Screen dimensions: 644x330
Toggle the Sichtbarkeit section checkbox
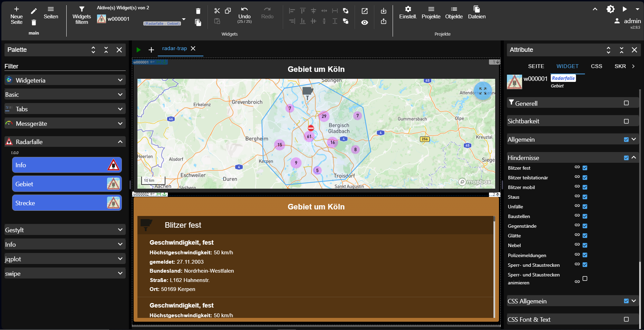626,121
